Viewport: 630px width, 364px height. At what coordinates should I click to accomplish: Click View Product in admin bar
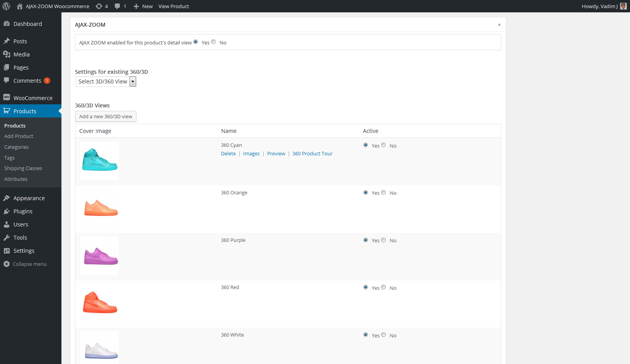pos(174,6)
